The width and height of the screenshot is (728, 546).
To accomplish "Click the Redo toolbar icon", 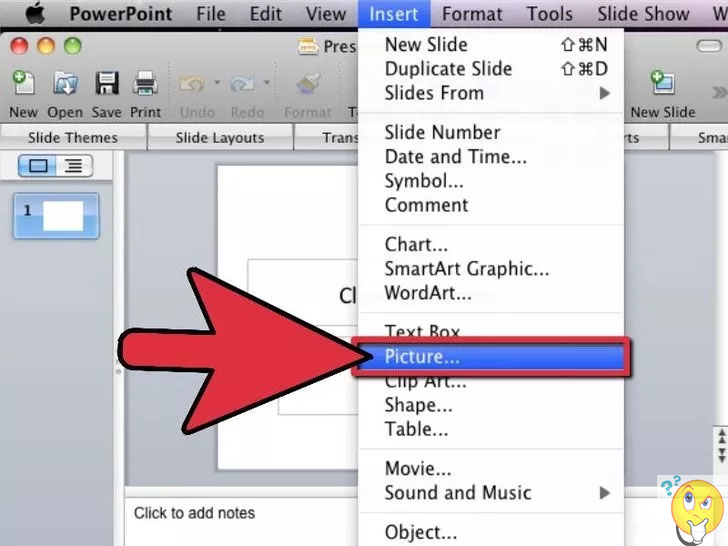I will 243,84.
